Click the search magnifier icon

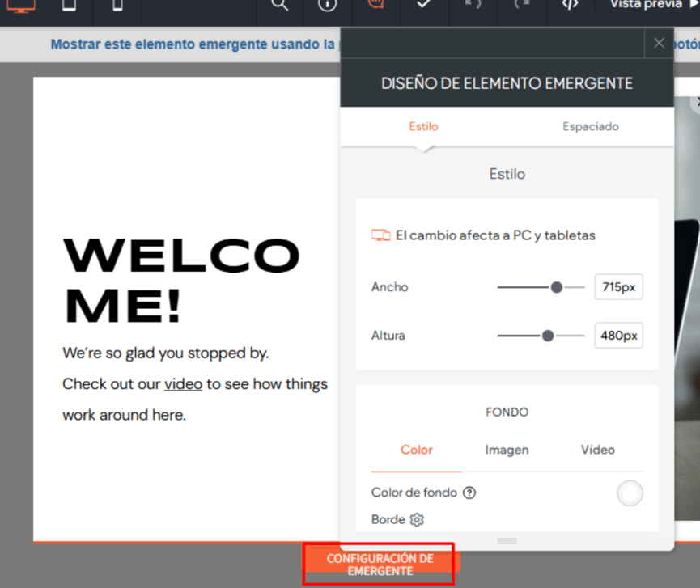[x=279, y=5]
